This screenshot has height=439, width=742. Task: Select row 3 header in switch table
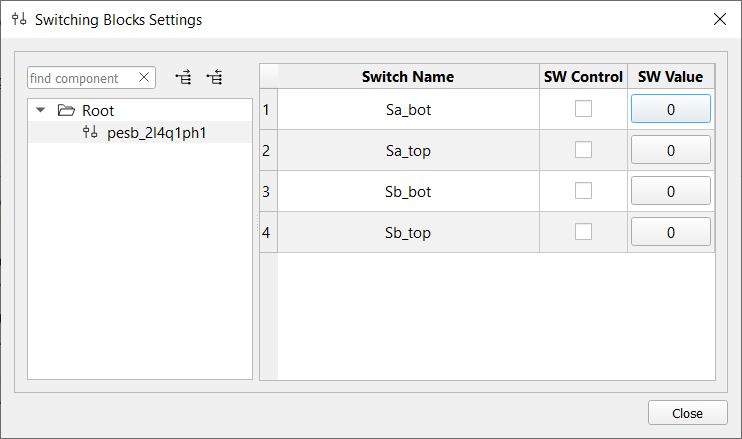(x=267, y=191)
